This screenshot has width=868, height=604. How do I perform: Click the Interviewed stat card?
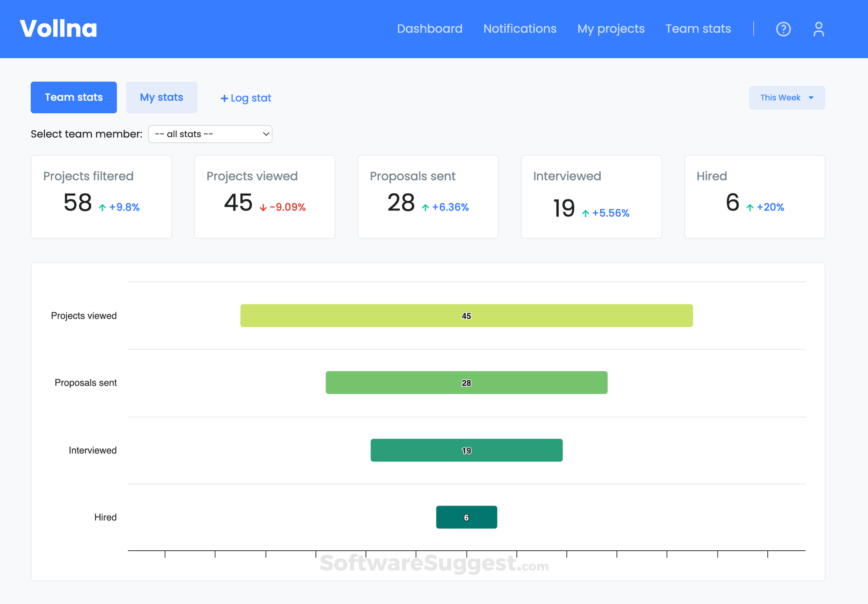pyautogui.click(x=591, y=196)
